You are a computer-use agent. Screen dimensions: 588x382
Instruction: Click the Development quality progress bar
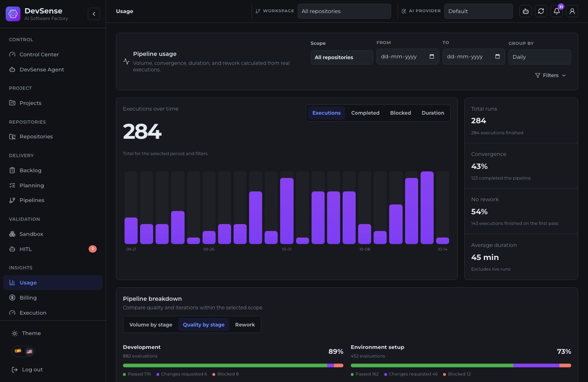[x=233, y=366]
